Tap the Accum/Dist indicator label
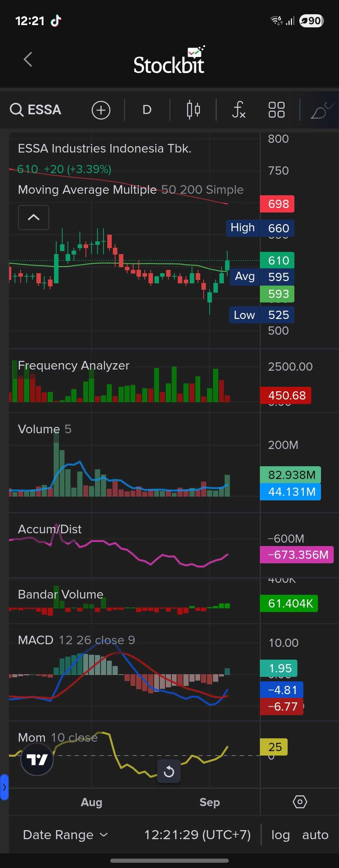The image size is (339, 868). [x=49, y=529]
